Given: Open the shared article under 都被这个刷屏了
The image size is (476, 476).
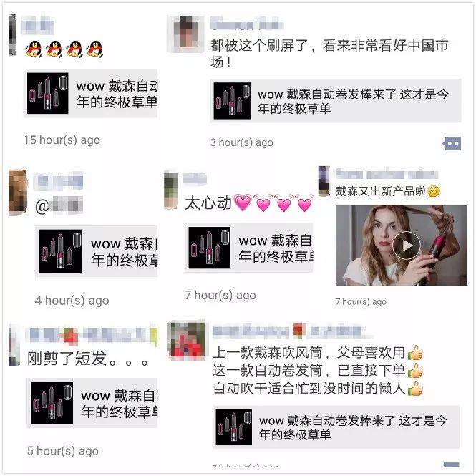Looking at the screenshot, I should coord(336,101).
